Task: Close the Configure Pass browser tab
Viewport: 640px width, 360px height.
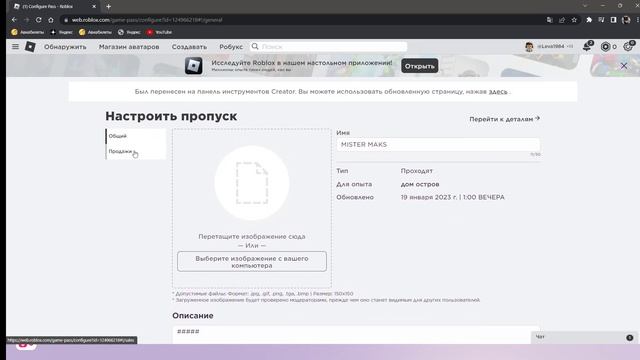Action: point(94,7)
